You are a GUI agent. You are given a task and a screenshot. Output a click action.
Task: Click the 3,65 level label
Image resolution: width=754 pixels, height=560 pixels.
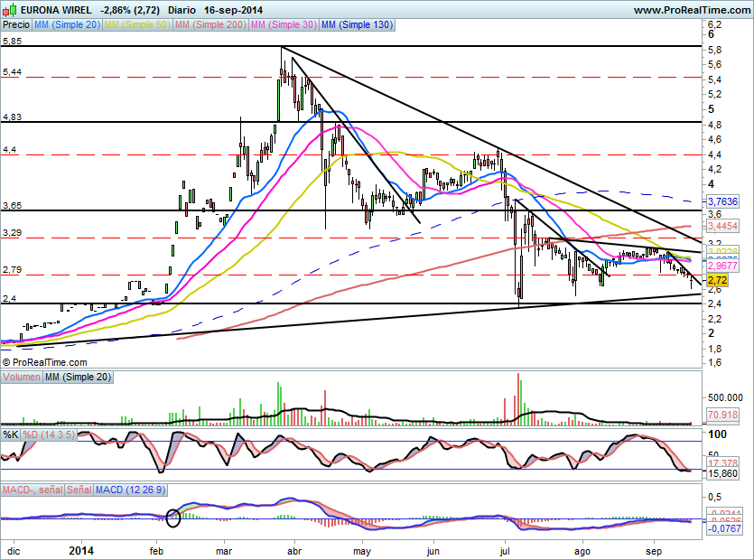pos(12,206)
